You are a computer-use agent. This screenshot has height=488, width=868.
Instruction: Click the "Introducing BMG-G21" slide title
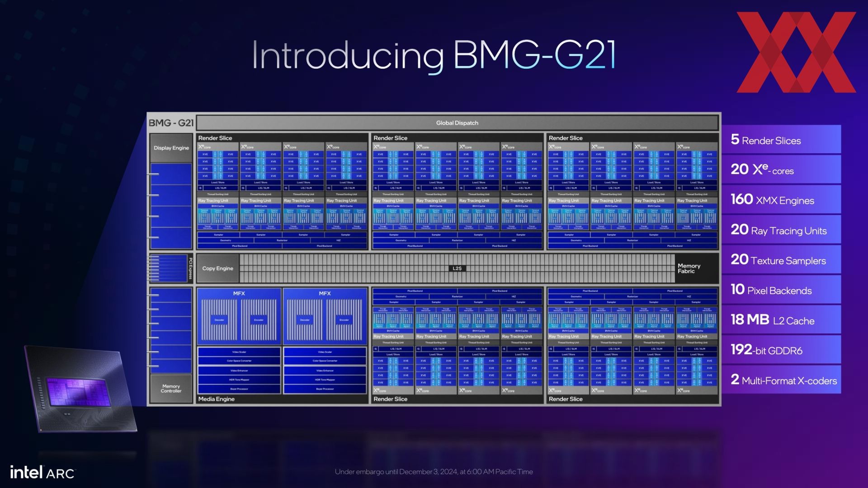pyautogui.click(x=434, y=55)
